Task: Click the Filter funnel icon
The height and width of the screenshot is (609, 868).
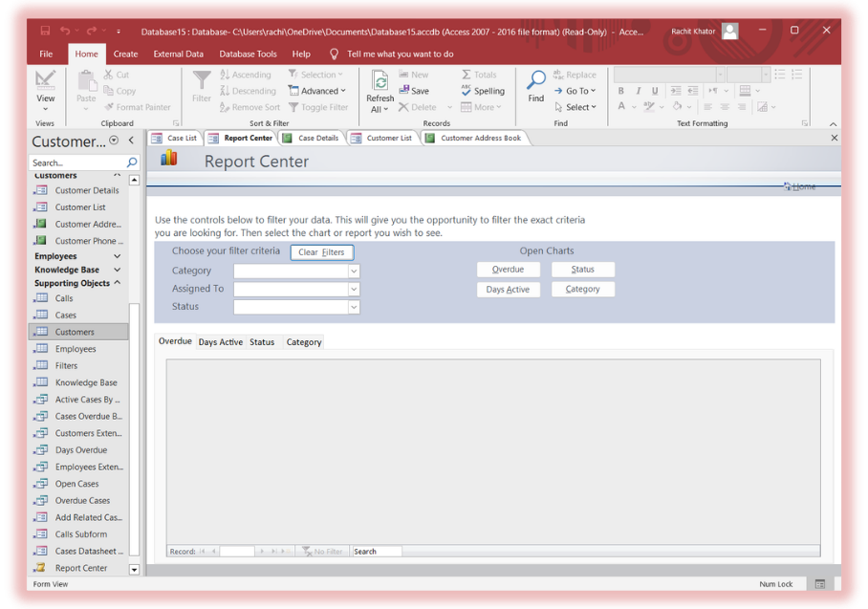Action: [x=202, y=81]
